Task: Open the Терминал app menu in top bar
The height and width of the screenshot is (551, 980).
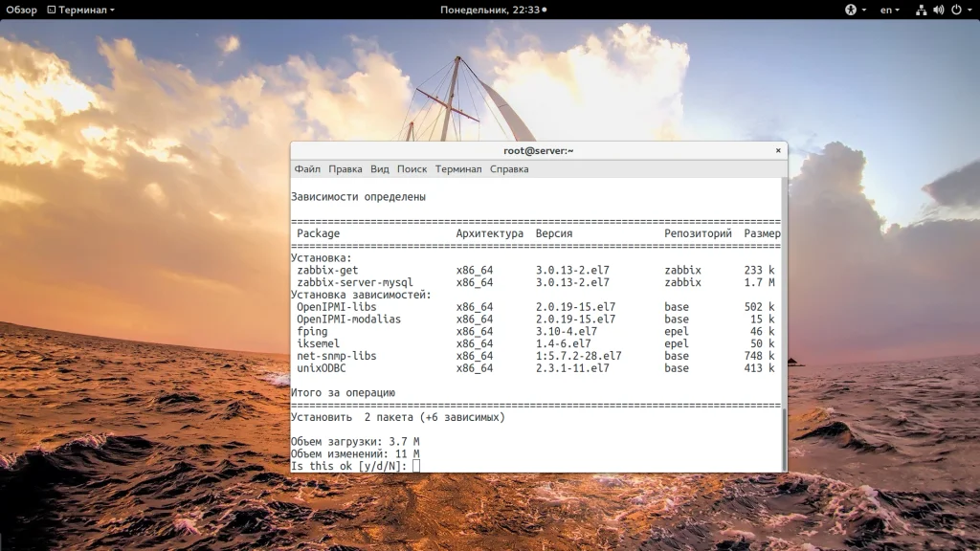Action: pos(85,10)
